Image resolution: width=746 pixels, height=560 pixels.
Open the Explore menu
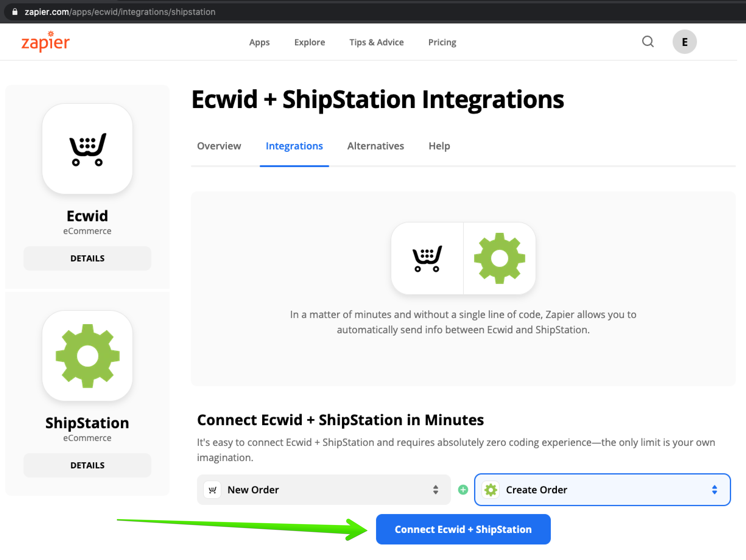[x=309, y=42]
